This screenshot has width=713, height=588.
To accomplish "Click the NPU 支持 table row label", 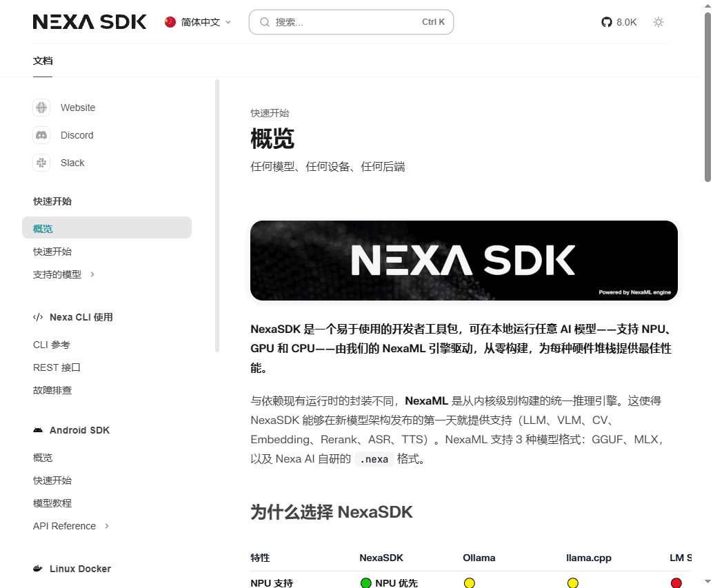I will (x=272, y=583).
